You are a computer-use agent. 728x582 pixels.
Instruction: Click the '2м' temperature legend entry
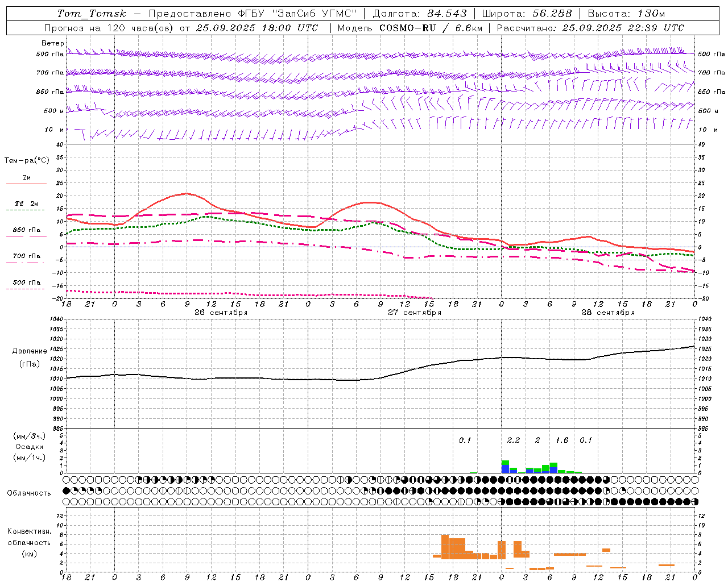click(x=27, y=177)
